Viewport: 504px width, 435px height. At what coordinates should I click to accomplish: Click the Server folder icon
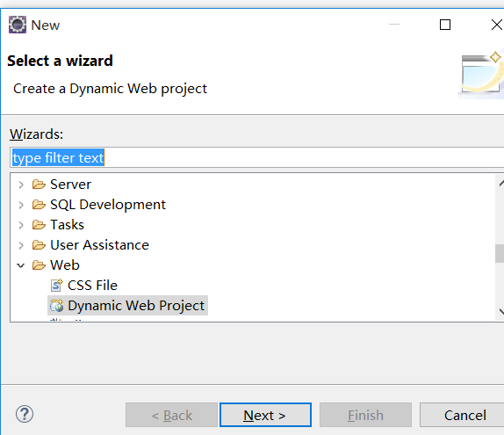39,185
